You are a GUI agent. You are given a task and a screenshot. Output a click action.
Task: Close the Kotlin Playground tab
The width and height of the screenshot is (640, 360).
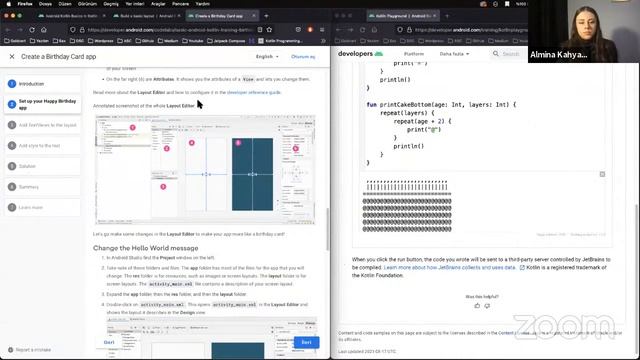coord(435,16)
